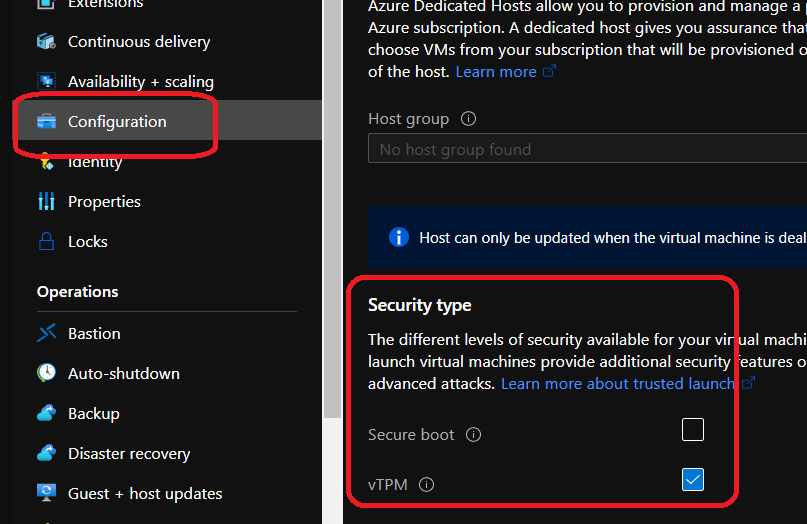Enable the Secure boot checkbox
Viewport: 807px width, 524px height.
(x=693, y=430)
